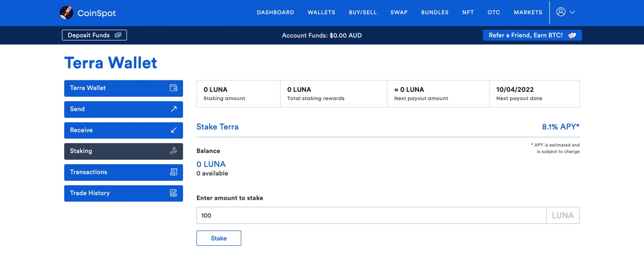
Task: Select Swap in the navigation bar
Action: point(399,13)
